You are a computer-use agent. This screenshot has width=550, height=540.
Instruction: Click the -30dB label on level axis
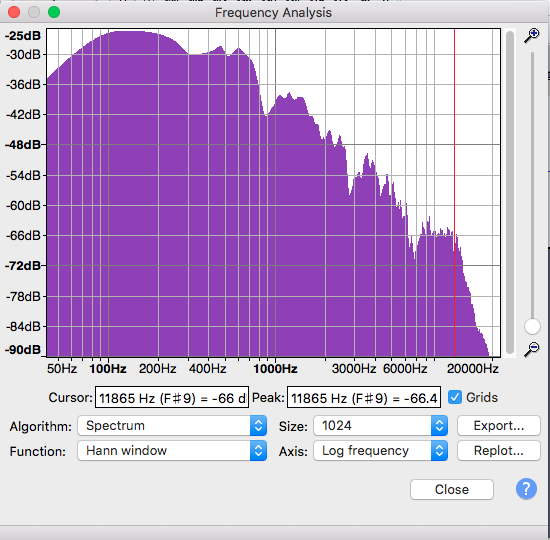click(x=23, y=54)
